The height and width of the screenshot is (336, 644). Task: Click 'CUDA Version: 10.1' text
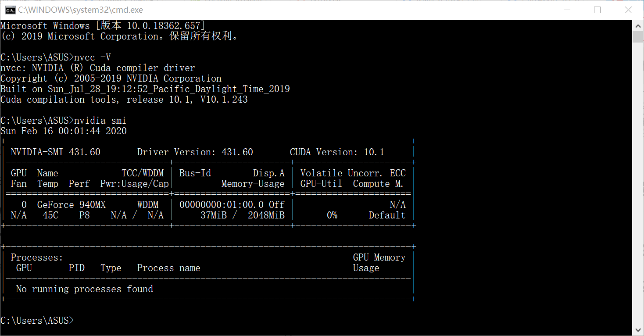tap(337, 152)
